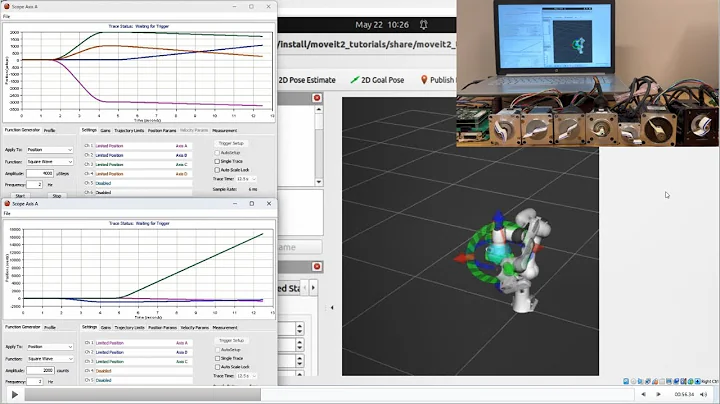Viewport: 720px width, 404px height.
Task: Enable Single Trace in upper Scope window
Action: (x=217, y=161)
